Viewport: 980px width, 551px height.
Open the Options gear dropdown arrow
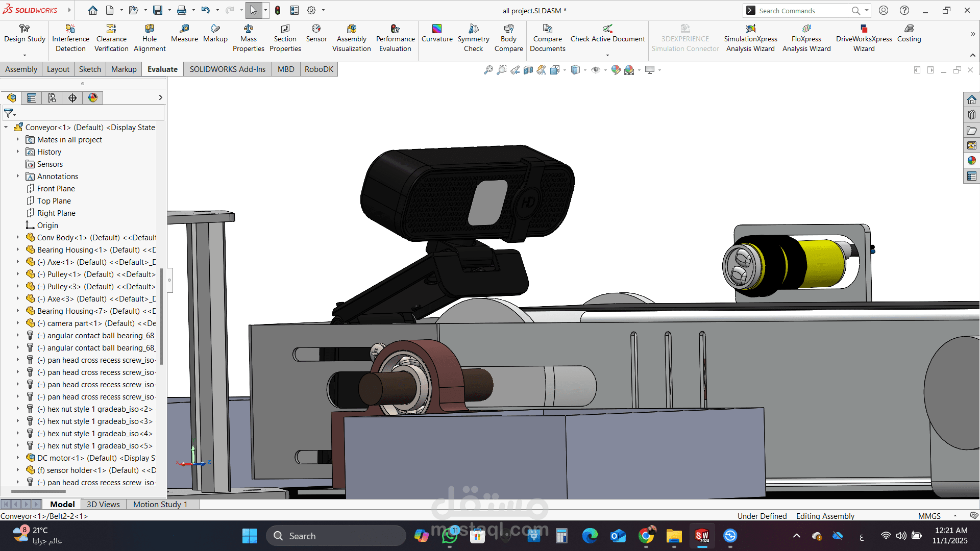pyautogui.click(x=323, y=10)
